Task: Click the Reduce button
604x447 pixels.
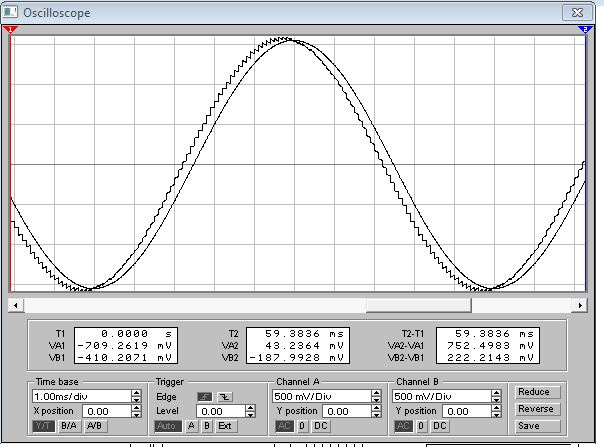Action: [538, 392]
